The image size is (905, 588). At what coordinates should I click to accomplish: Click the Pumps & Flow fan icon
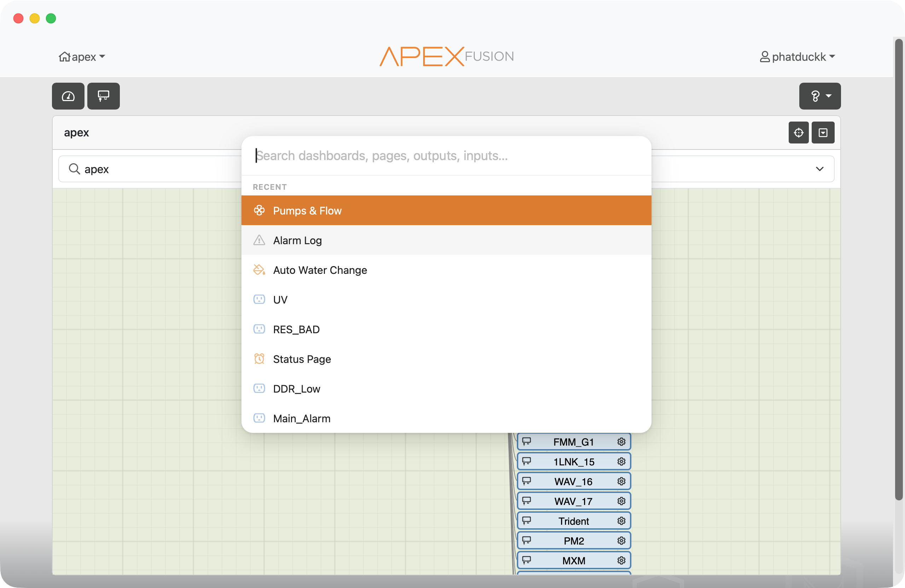coord(259,210)
